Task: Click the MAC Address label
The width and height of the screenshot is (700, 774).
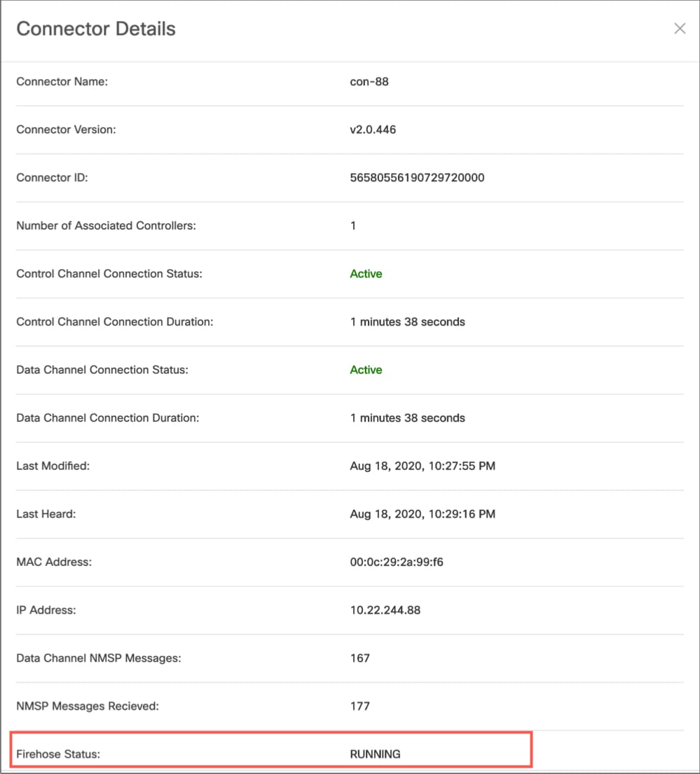Action: coord(54,562)
